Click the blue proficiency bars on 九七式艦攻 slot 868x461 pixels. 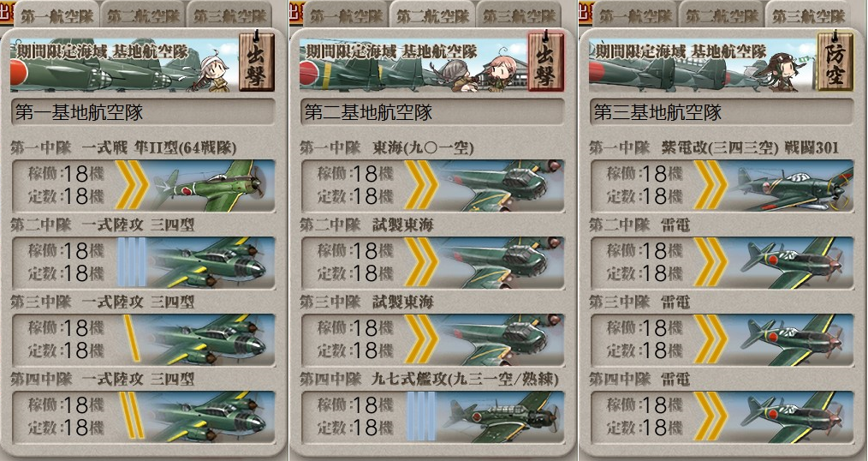click(420, 416)
